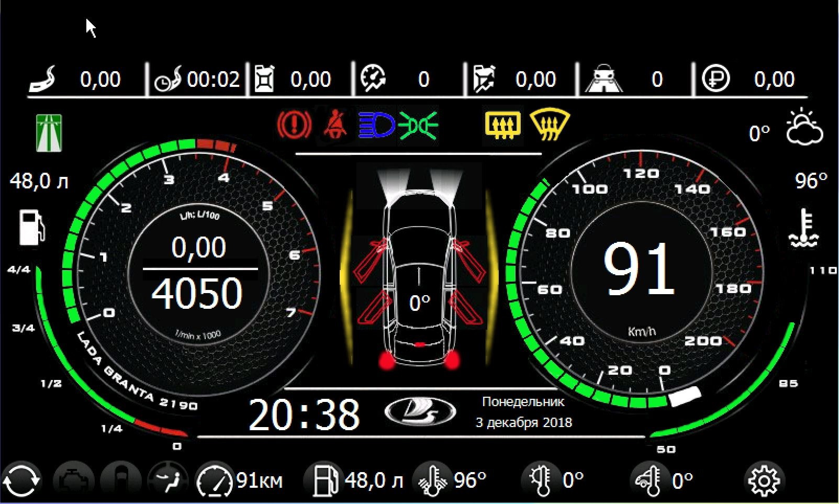Click the white speedometer needle marker

point(685,397)
